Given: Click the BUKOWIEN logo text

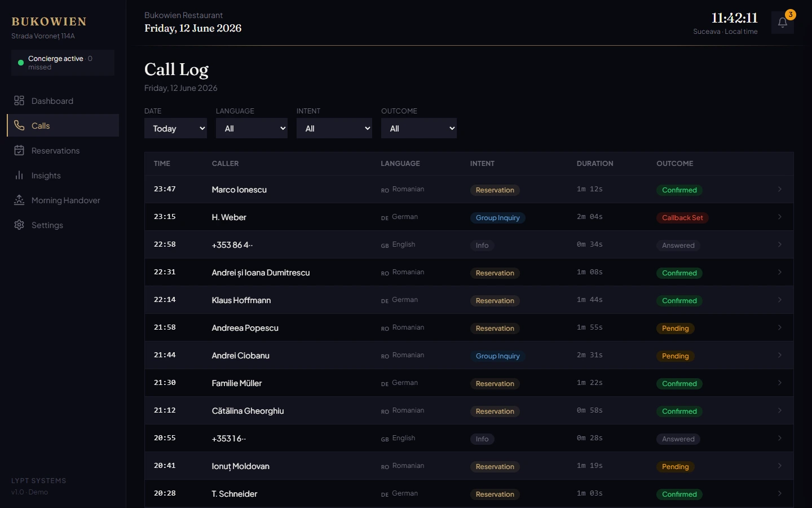Looking at the screenshot, I should click(x=49, y=21).
